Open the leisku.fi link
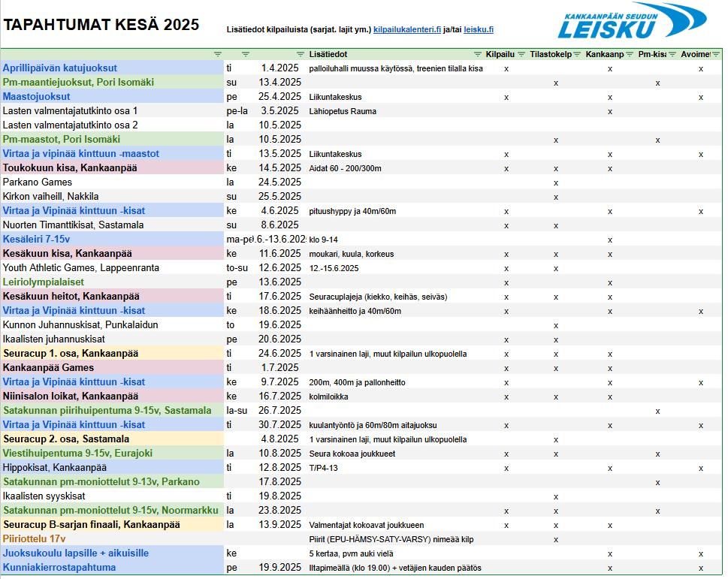 tap(479, 29)
